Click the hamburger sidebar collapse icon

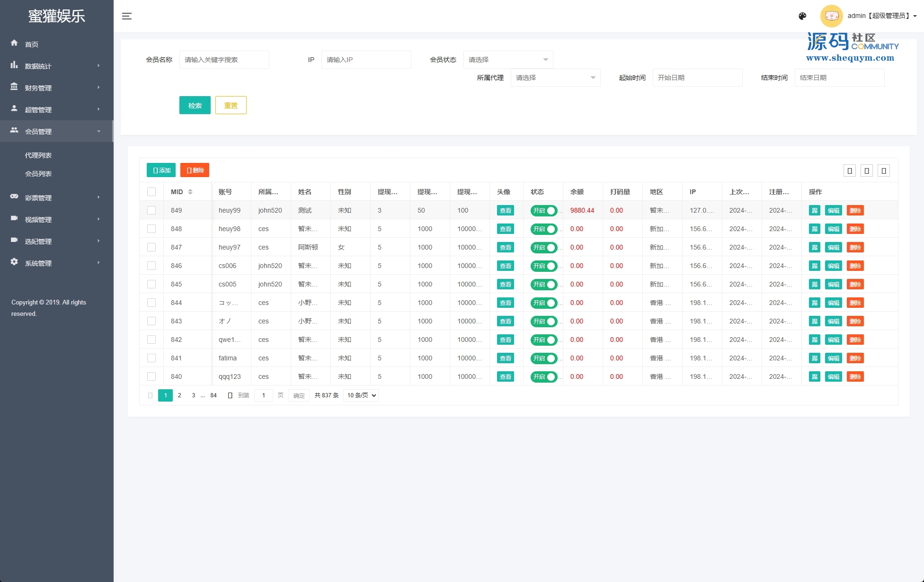(x=127, y=16)
